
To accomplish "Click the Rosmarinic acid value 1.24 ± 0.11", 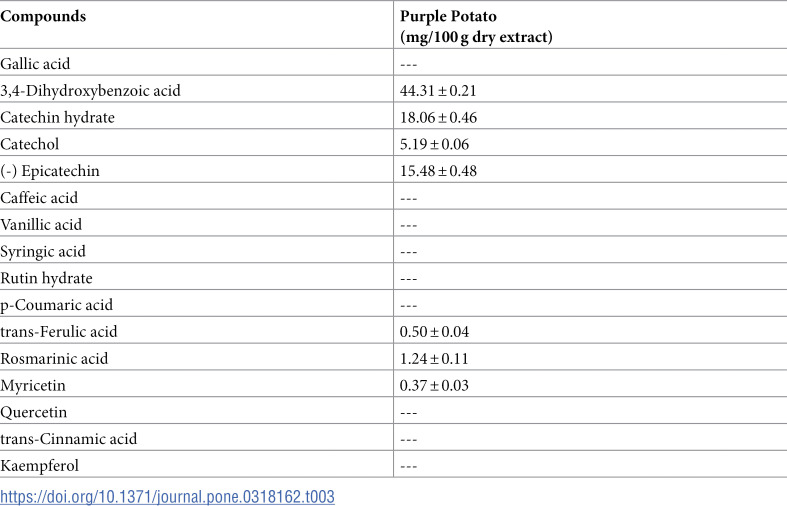I will click(434, 359).
